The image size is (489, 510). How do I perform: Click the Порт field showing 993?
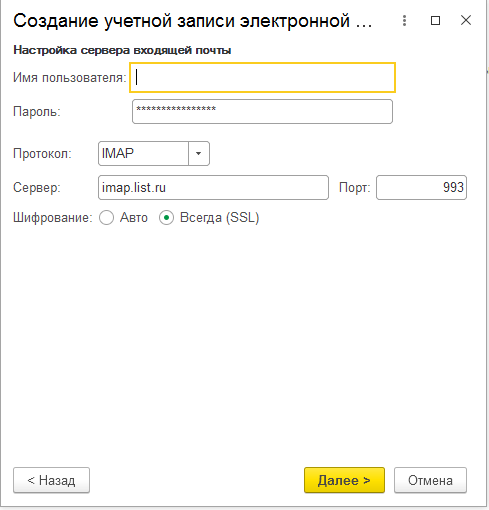click(421, 188)
